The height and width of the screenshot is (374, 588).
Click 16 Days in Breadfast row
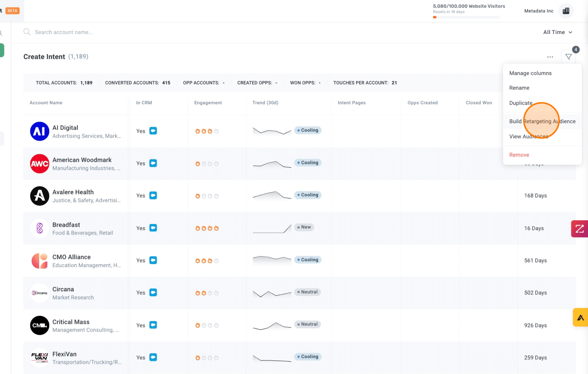tap(534, 228)
